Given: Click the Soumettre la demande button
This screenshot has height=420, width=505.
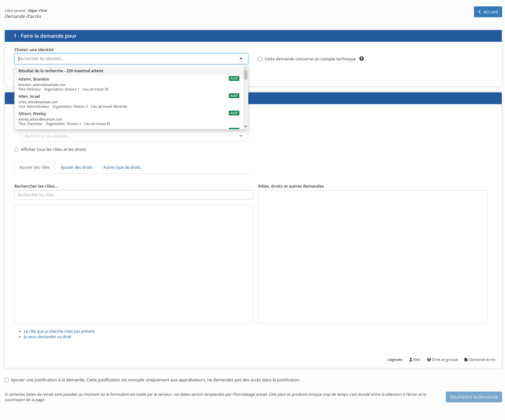Looking at the screenshot, I should coord(474,397).
